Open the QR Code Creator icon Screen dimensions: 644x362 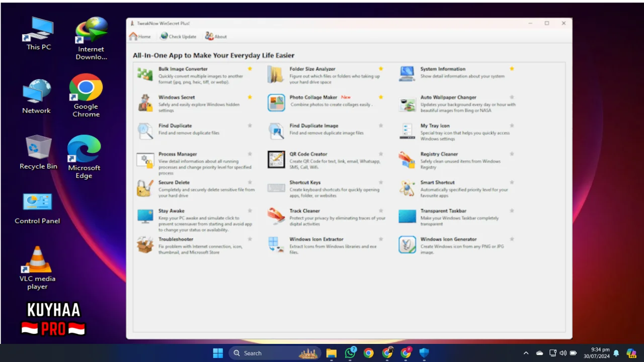[276, 159]
